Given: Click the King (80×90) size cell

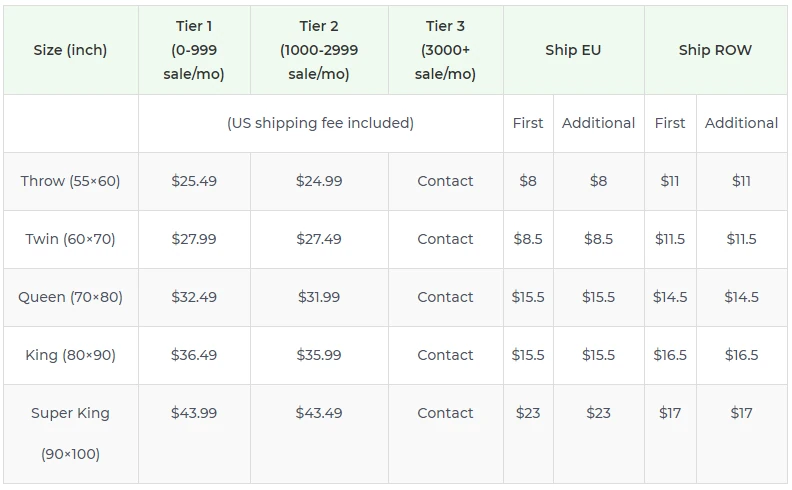Looking at the screenshot, I should click(x=70, y=355).
